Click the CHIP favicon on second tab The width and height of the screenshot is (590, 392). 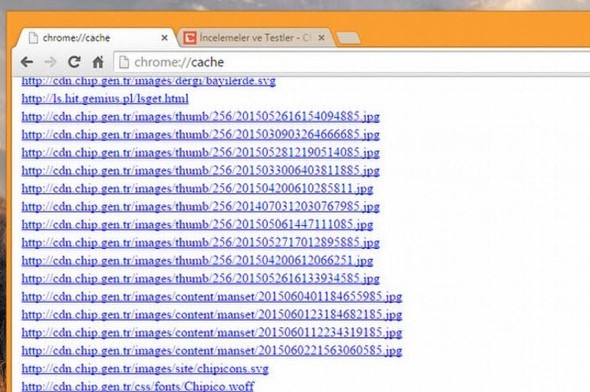click(190, 38)
